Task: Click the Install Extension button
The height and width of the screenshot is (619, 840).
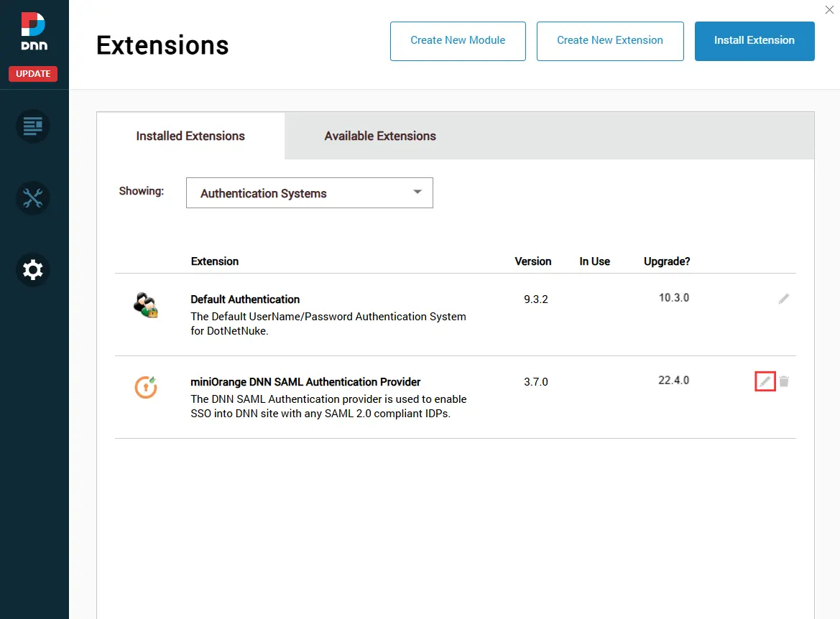Action: click(x=754, y=41)
